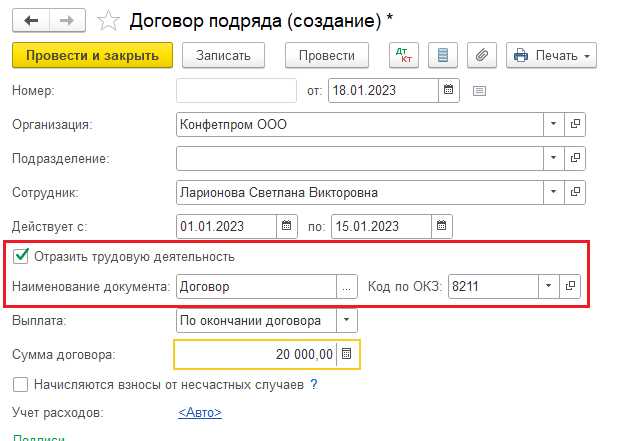The height and width of the screenshot is (441, 623).
Task: Click Записать button
Action: point(223,55)
